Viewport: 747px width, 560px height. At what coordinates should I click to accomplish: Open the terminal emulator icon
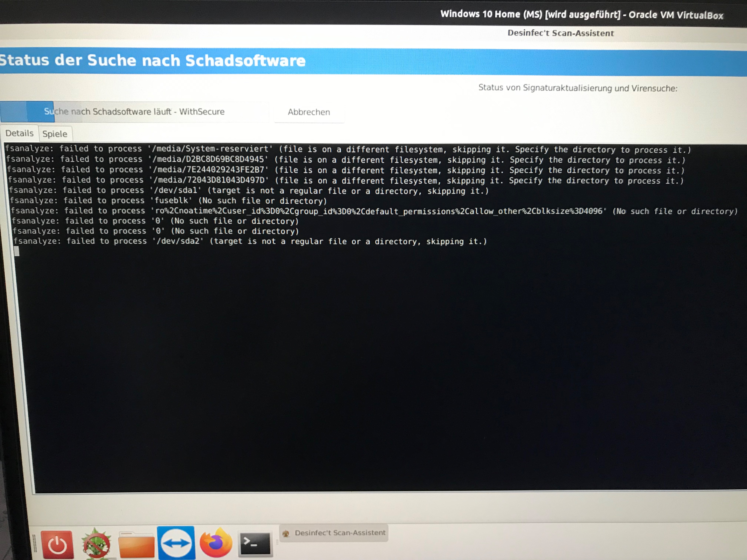coord(255,543)
